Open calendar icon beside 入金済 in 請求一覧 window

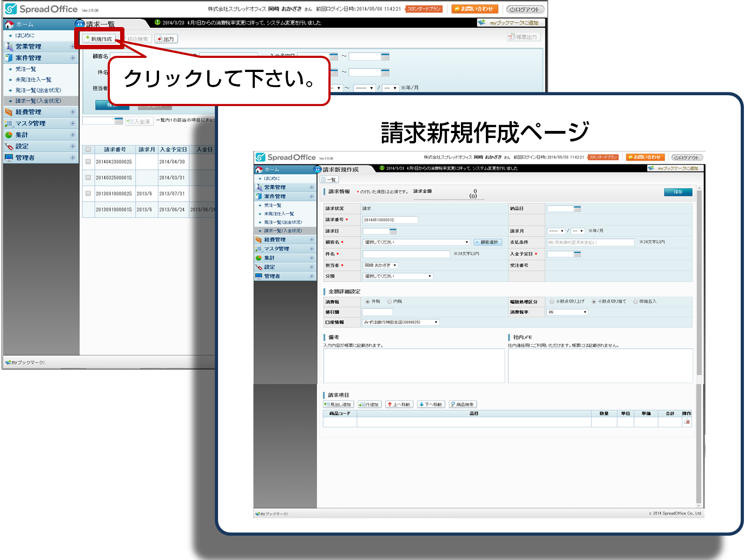pyautogui.click(x=118, y=121)
